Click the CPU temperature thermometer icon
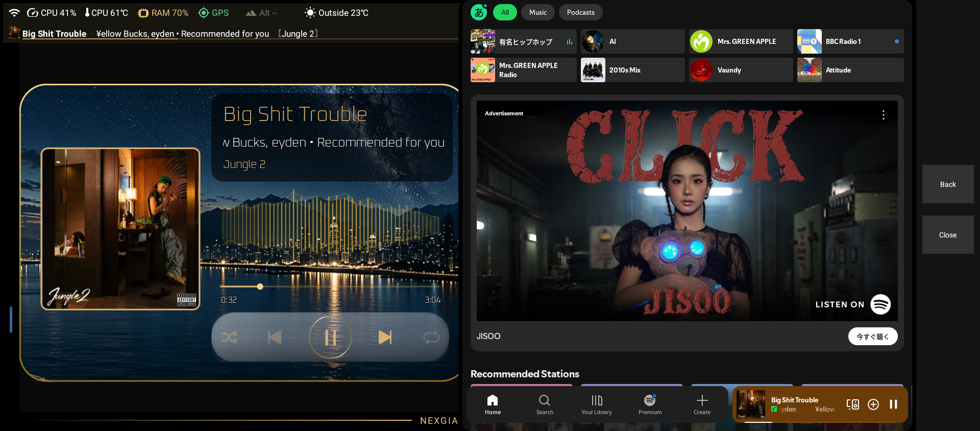 87,13
